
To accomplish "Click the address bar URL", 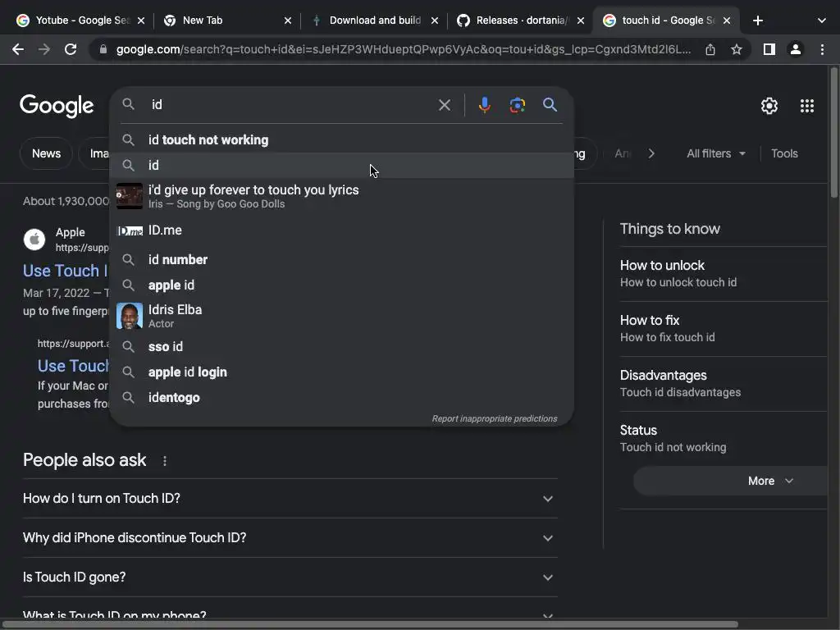I will pos(404,49).
